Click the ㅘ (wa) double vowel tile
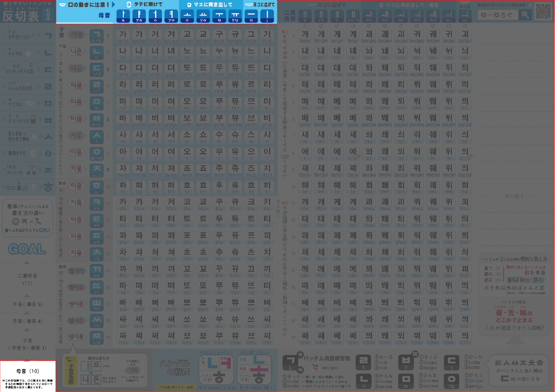 pyautogui.click(x=369, y=16)
